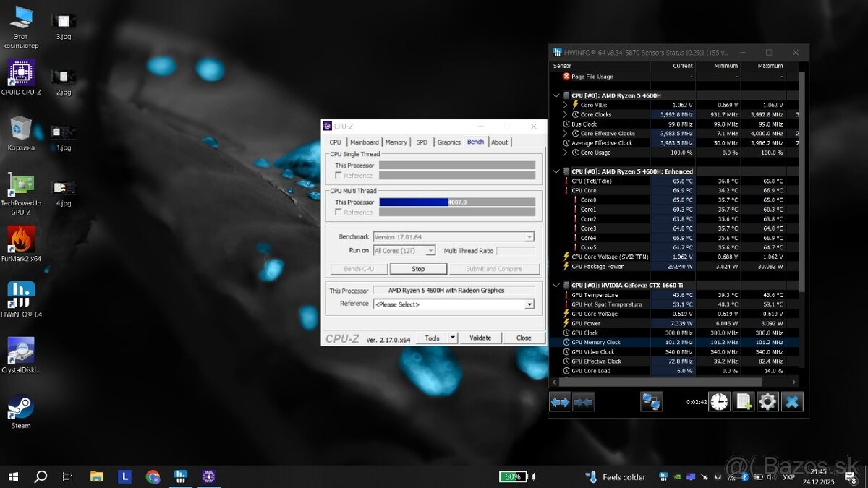Switch to the Memory tab in CPU-Z

(x=396, y=142)
